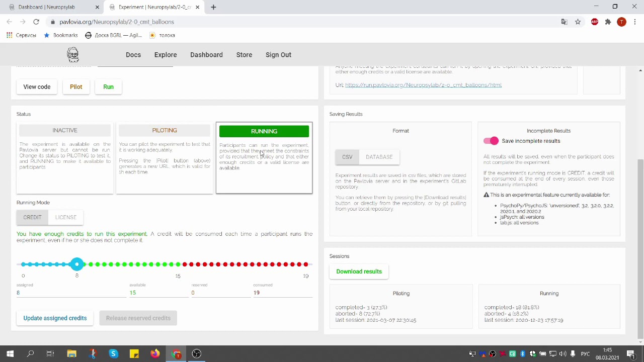Open the Доска BGRL bookmark
The image size is (644, 362).
pyautogui.click(x=114, y=35)
